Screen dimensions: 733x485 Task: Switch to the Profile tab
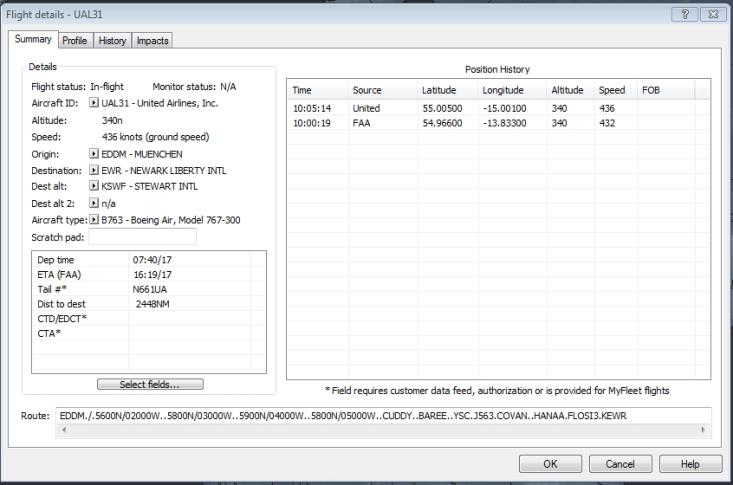75,41
